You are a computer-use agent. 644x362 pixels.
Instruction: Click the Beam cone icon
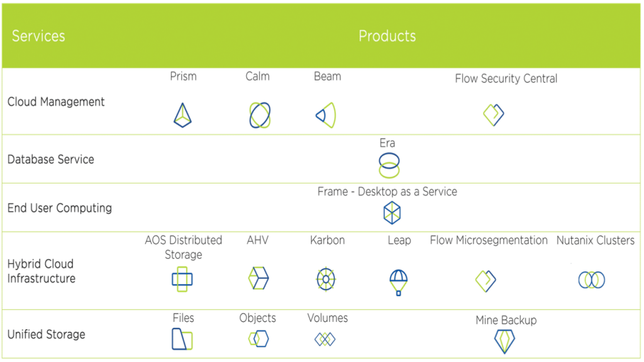[x=326, y=115]
